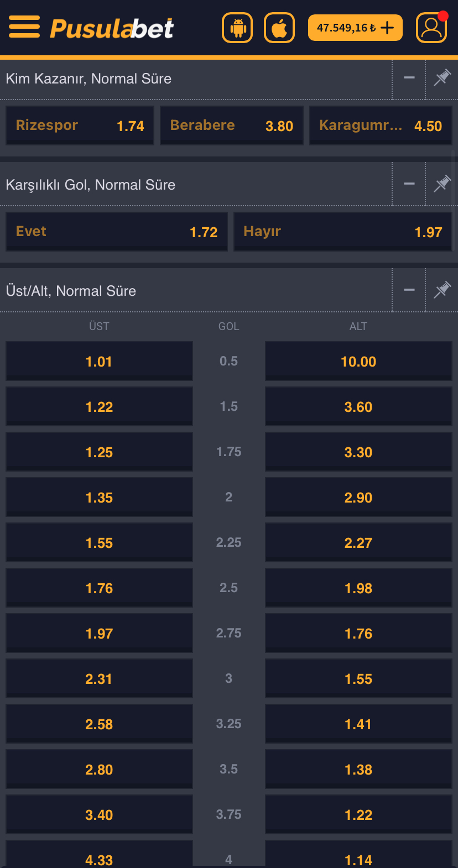Collapse the Karşılıklı Gol section
The image size is (458, 868).
click(409, 184)
